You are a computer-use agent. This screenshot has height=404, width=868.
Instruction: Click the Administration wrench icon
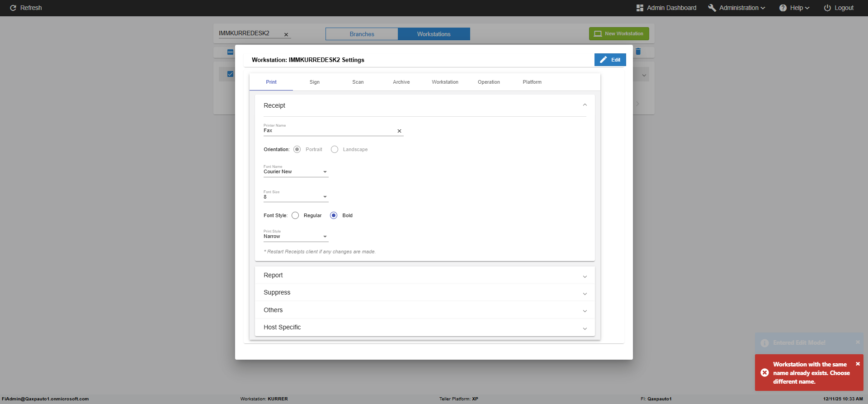tap(712, 8)
